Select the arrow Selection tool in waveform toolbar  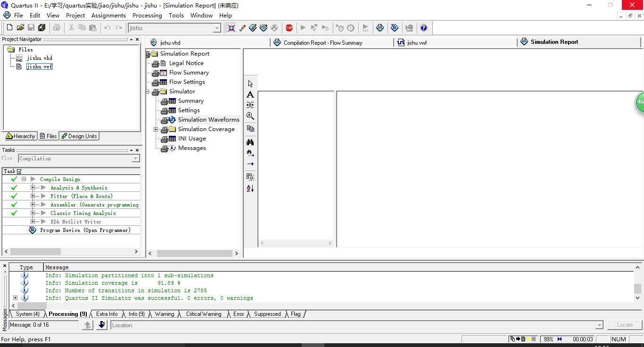tap(250, 84)
